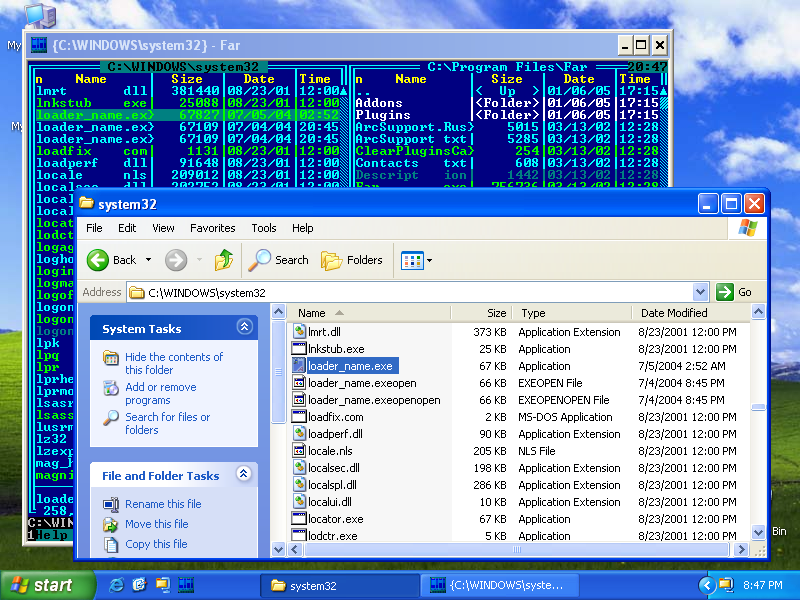Click file list scroll down arrow
The width and height of the screenshot is (800, 600).
coord(758,532)
